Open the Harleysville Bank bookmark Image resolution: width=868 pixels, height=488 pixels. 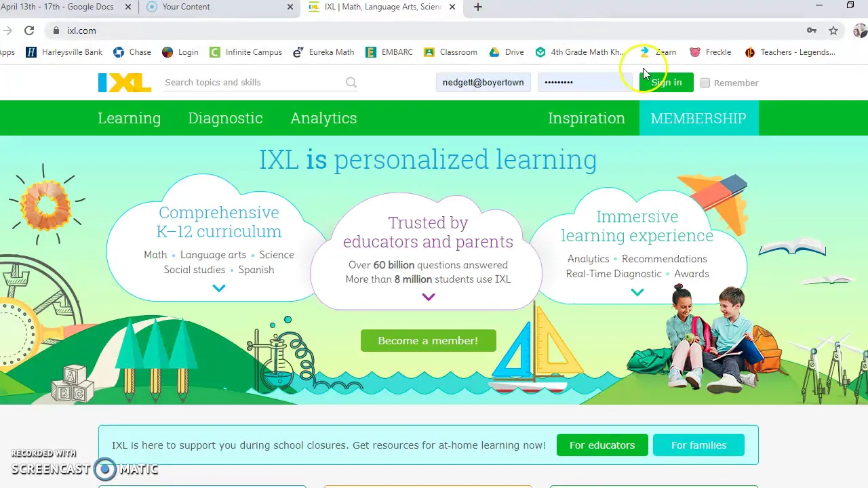click(64, 52)
